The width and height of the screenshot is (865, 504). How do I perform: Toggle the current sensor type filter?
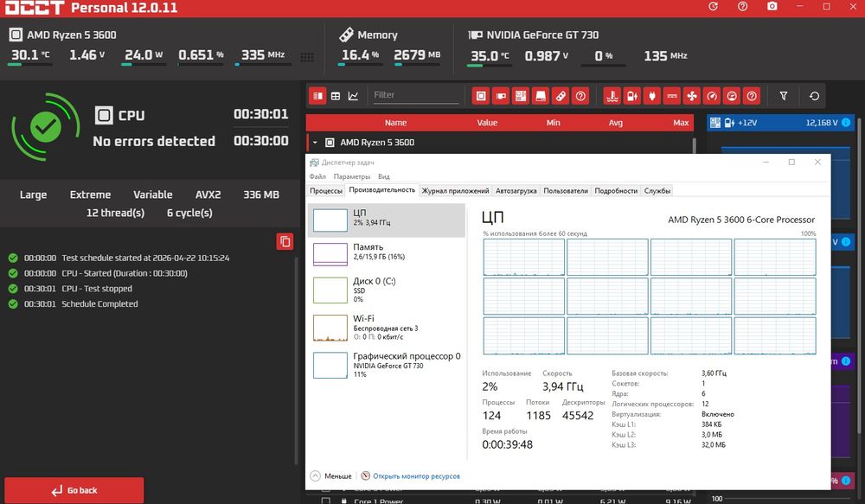672,96
